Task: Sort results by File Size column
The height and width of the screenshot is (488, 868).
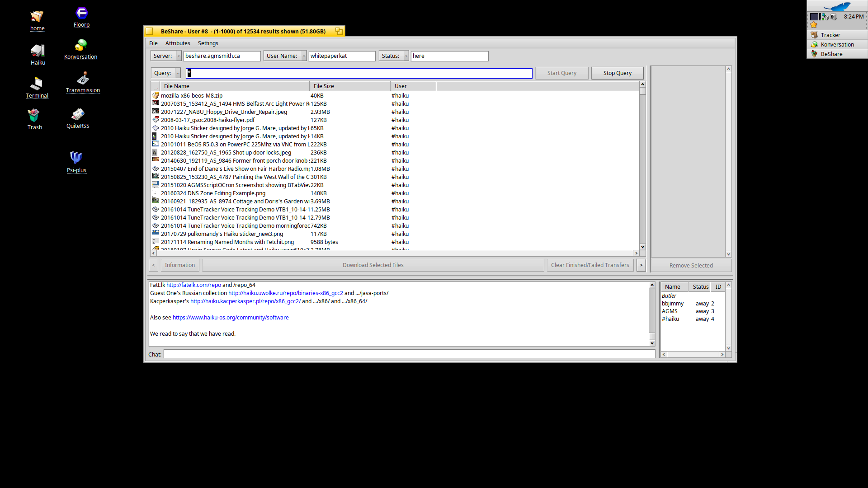Action: pyautogui.click(x=350, y=86)
